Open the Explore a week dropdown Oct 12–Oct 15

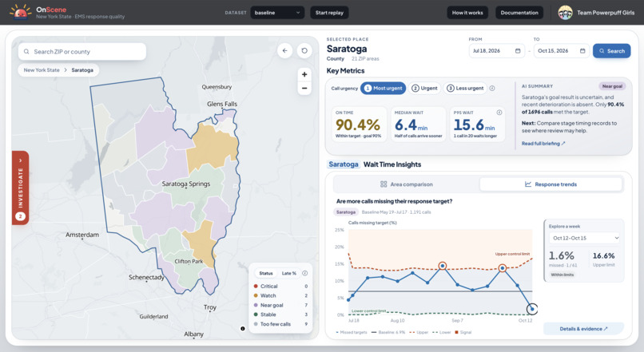tap(584, 238)
